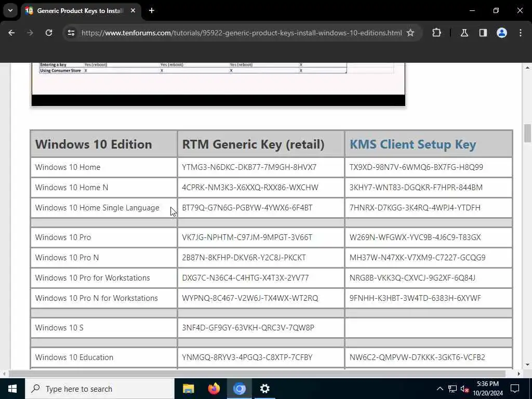This screenshot has height=399, width=532.
Task: Open the clock showing 5:36 PM
Action: (x=488, y=389)
